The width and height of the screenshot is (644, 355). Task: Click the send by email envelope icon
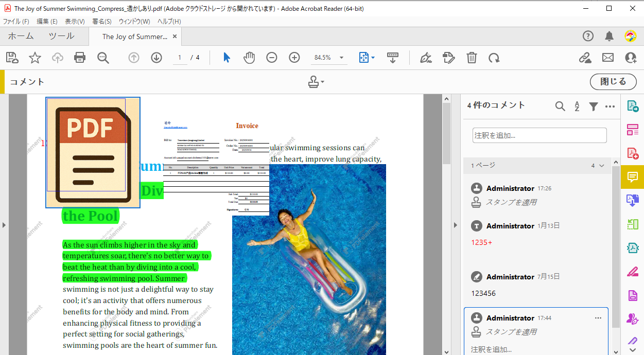click(608, 58)
